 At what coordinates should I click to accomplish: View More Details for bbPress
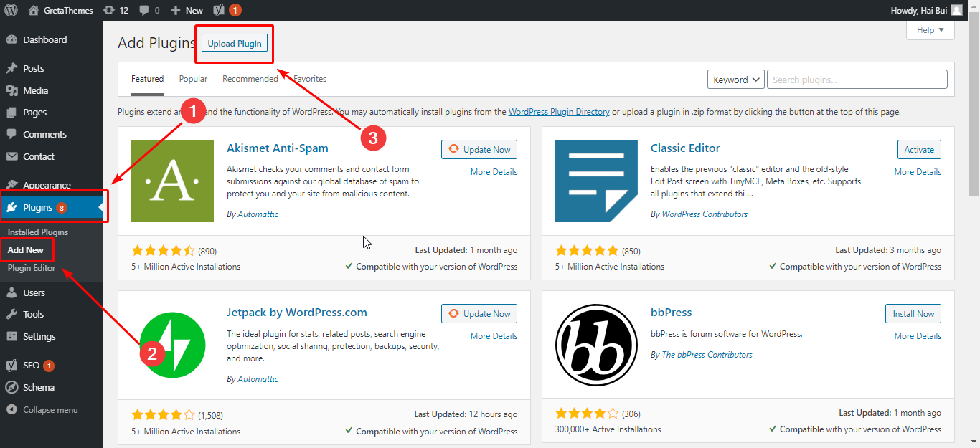918,336
